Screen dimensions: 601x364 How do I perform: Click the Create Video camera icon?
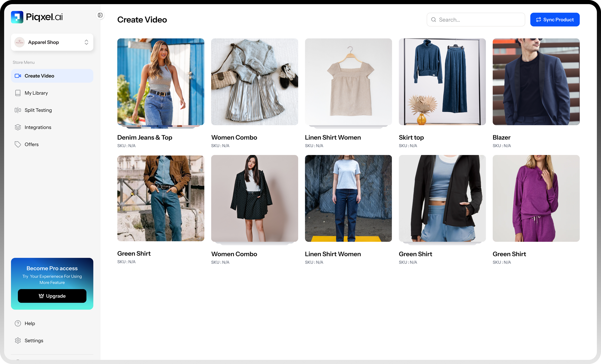[18, 76]
